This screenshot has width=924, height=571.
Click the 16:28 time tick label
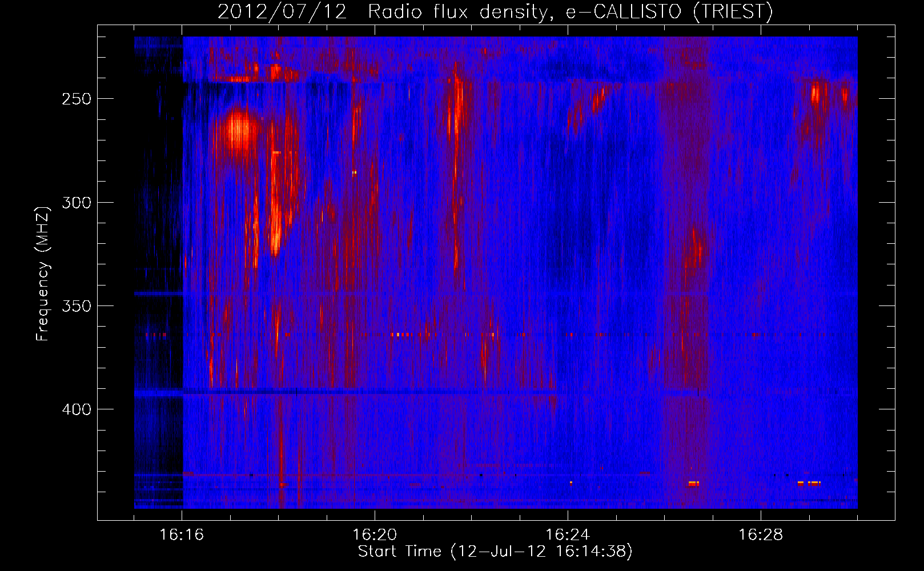point(761,535)
